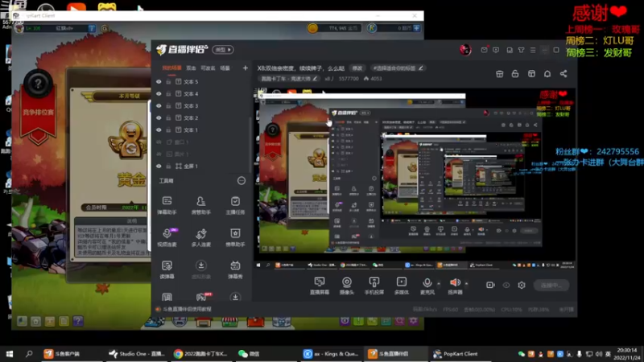Screen dimensions: 644x362
Task: Click the 连接中 start-stream button
Action: 551,286
